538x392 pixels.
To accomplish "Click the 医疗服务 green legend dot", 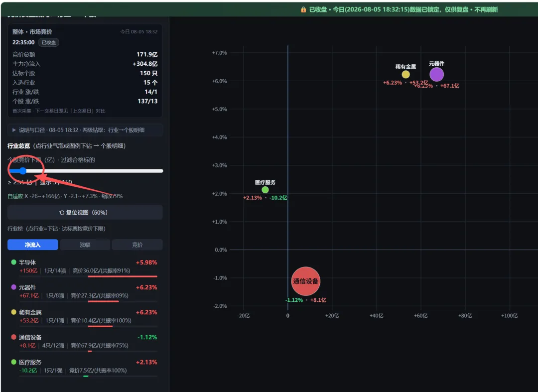I will click(14, 362).
